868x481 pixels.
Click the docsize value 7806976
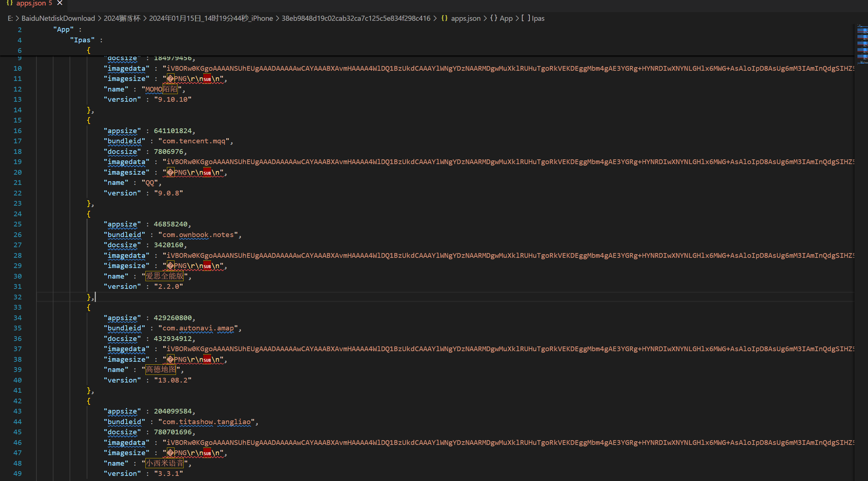tap(168, 152)
